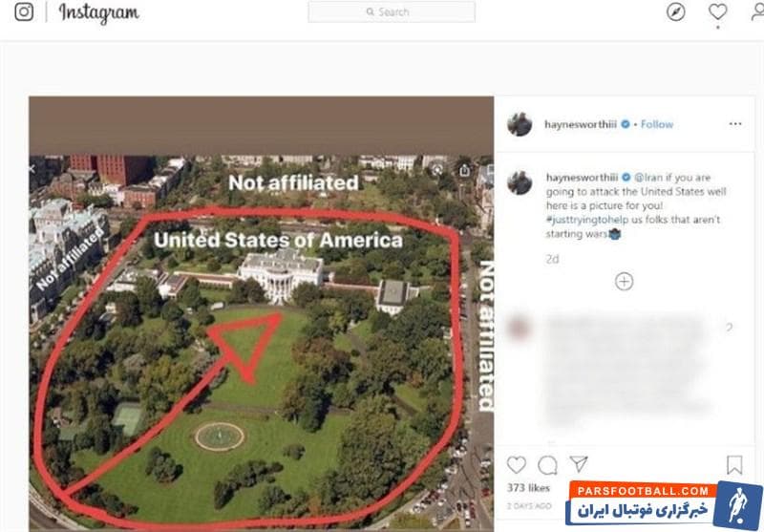Screen dimensions: 764x532
Task: Open the Activity heart icon in header
Action: [x=718, y=12]
